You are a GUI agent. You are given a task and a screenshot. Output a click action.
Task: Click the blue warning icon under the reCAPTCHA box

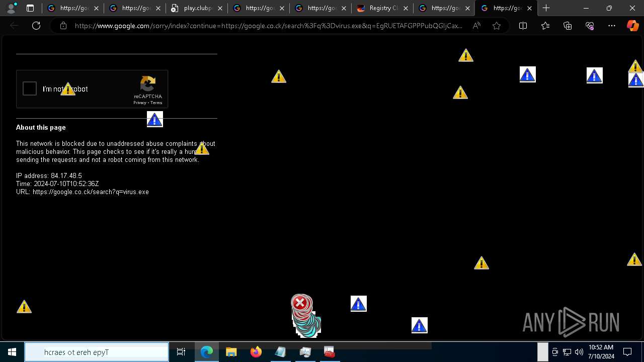click(155, 120)
